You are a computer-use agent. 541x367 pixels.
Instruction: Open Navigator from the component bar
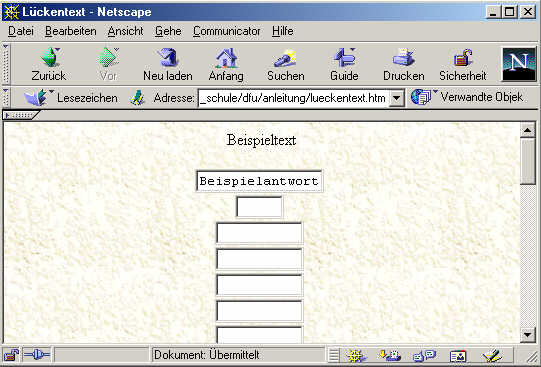pyautogui.click(x=355, y=356)
